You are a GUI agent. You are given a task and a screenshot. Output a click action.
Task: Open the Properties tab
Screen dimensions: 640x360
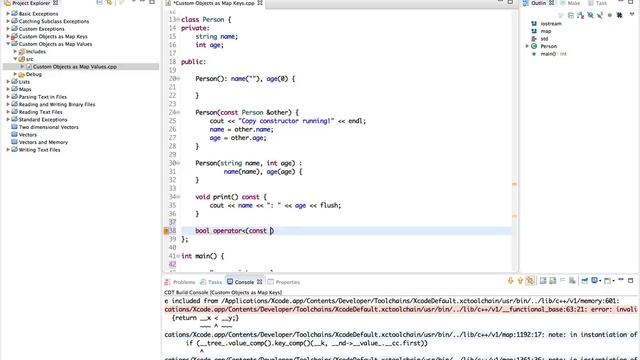[284, 282]
